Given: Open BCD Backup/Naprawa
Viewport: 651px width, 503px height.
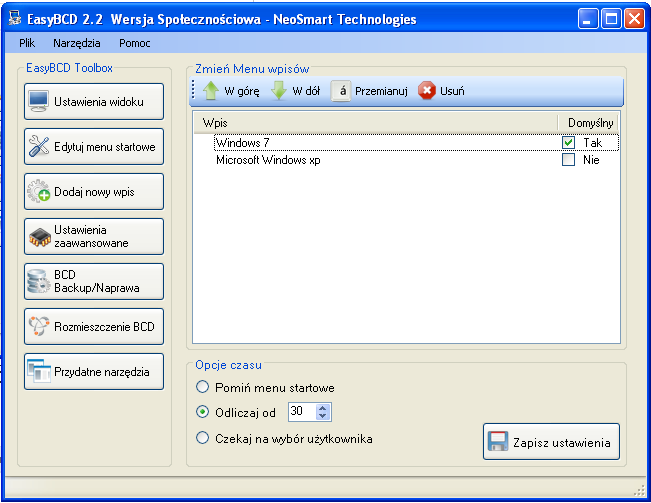Looking at the screenshot, I should pos(94,281).
